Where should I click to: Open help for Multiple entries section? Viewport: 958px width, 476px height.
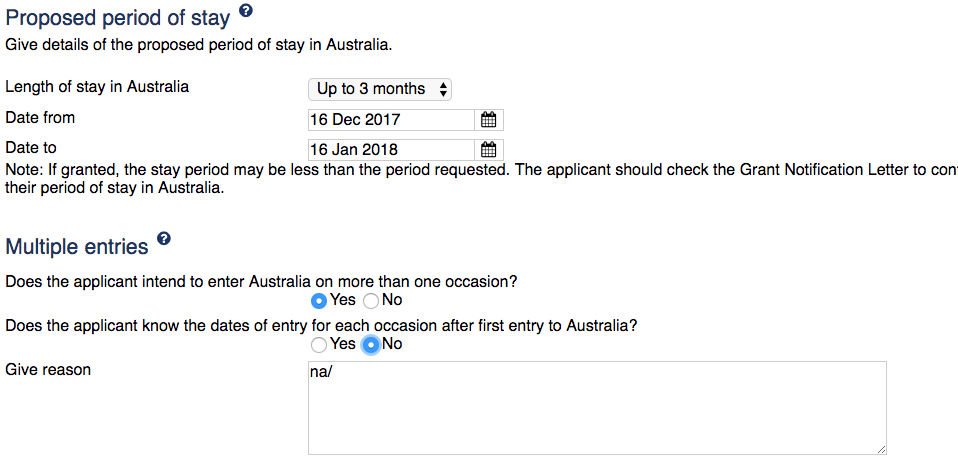(x=164, y=239)
